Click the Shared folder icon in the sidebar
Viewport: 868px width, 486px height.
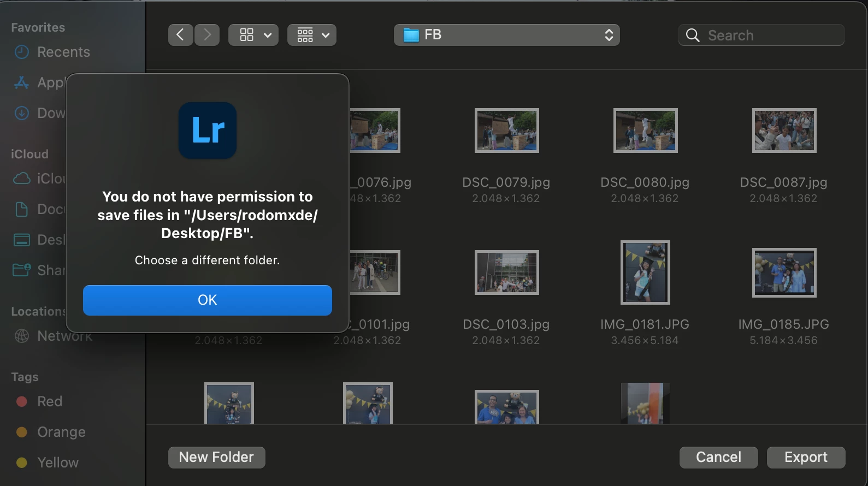pos(22,270)
